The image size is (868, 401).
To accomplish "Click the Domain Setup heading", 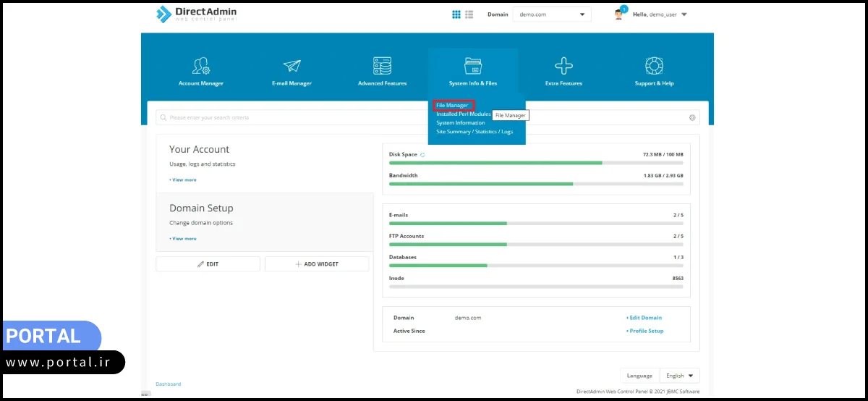I will [x=201, y=208].
